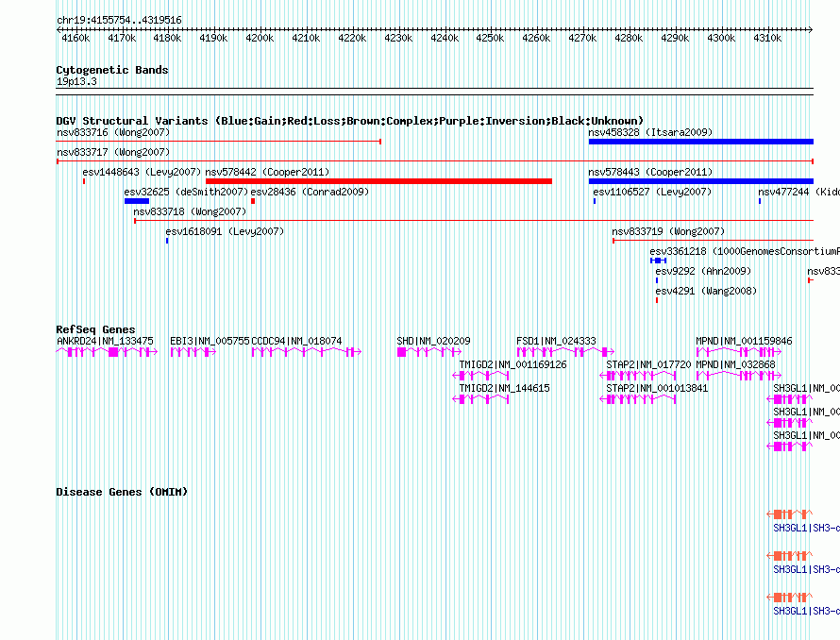Click the EBI3 gene model glyph
This screenshot has height=640, width=840.
[x=193, y=352]
